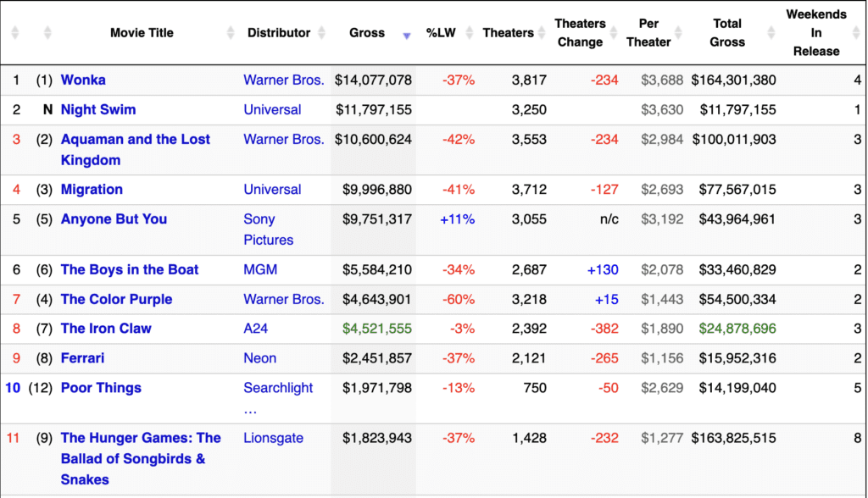Open the Searchlight distributor link
Screen dimensions: 868x498
[x=278, y=398]
